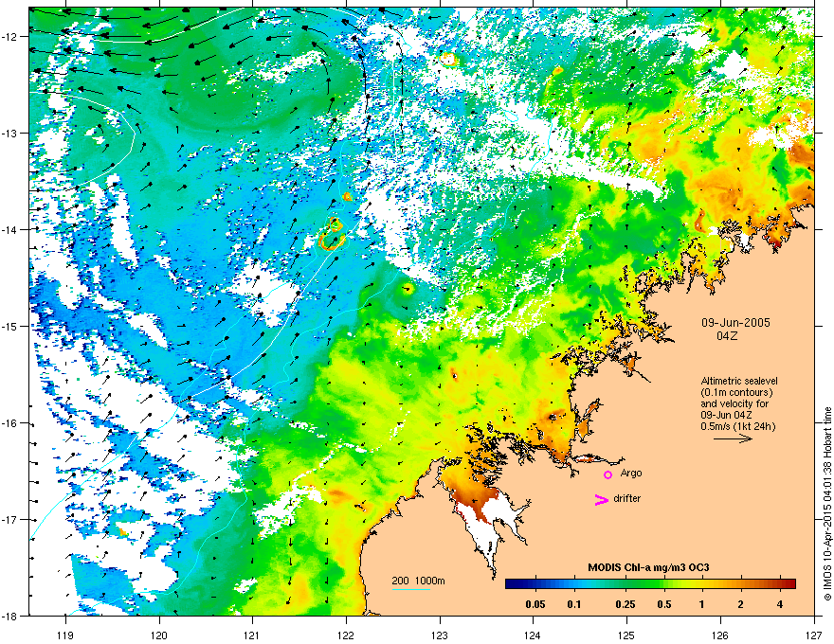Click latitude axis label '-17'
This screenshot has height=644, width=834.
[11, 520]
